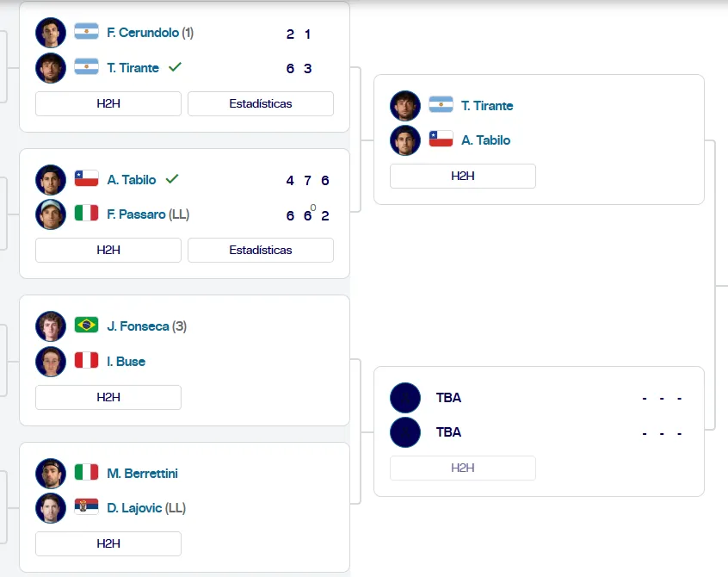Click the Brazil flag beside J. Fonseca
Image resolution: width=728 pixels, height=577 pixels.
click(x=86, y=326)
